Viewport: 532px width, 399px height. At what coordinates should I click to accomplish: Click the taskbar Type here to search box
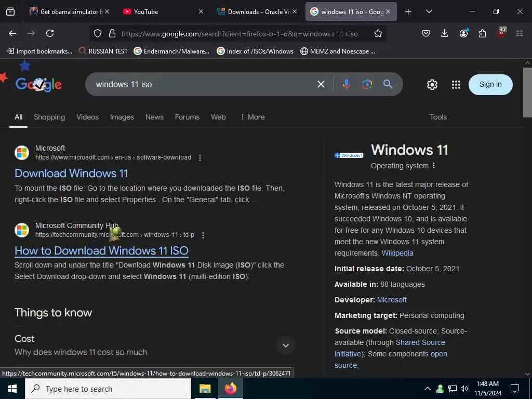coord(108,389)
